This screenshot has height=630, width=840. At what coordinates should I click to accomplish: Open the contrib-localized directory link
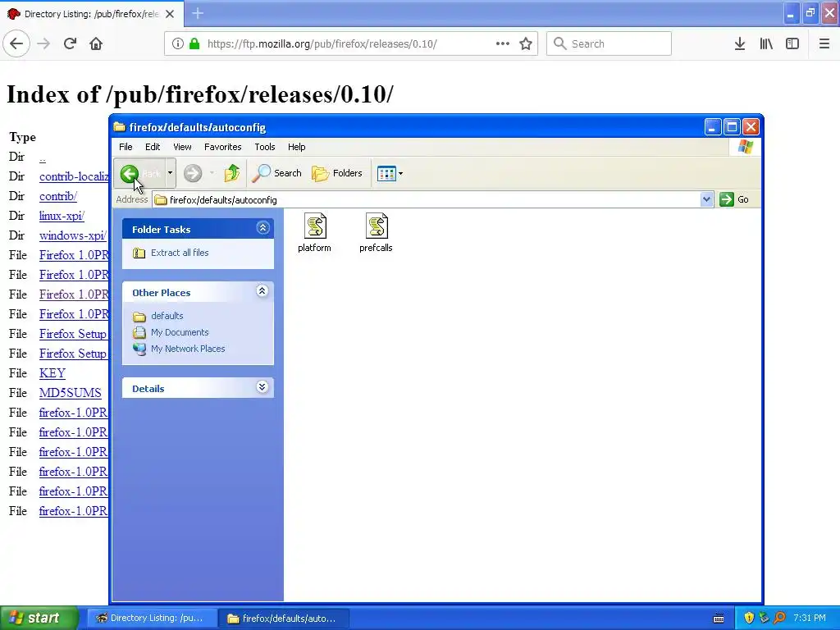coord(74,177)
